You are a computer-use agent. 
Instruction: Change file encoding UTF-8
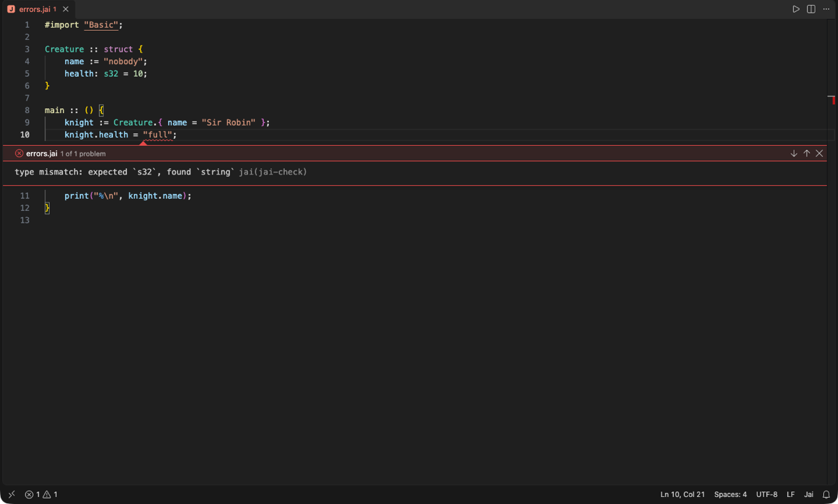click(767, 494)
